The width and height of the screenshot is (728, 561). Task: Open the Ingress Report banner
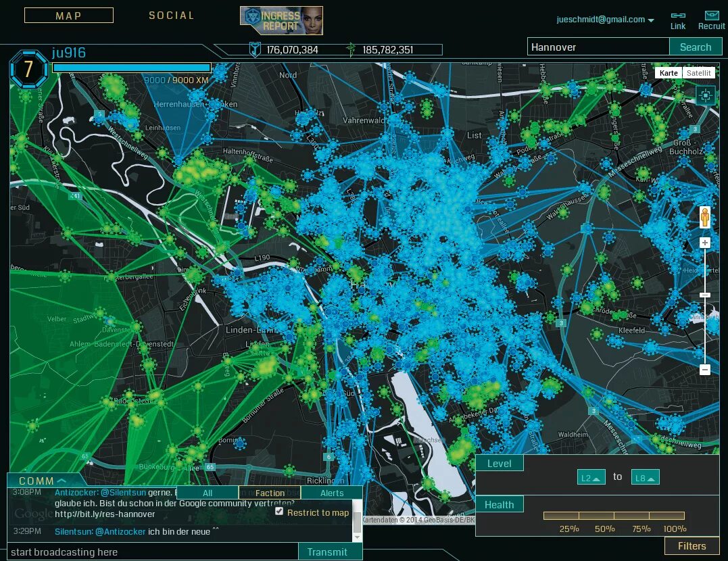tap(281, 20)
